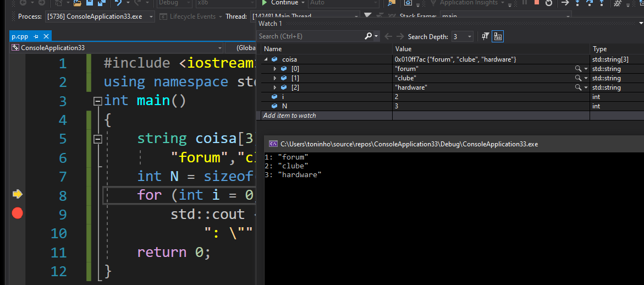Click the console window title bar path
Viewport: 644px width, 285px height.
coord(409,144)
